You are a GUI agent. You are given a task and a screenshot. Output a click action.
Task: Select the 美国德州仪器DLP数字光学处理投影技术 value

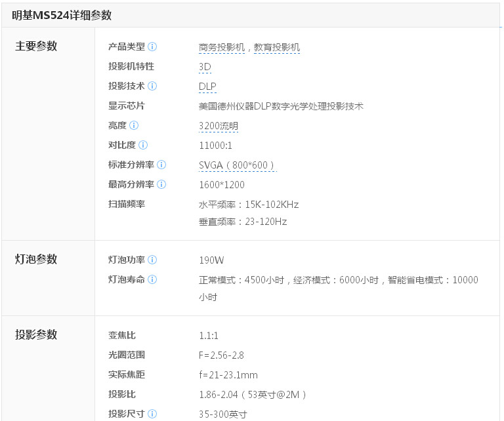tap(281, 106)
